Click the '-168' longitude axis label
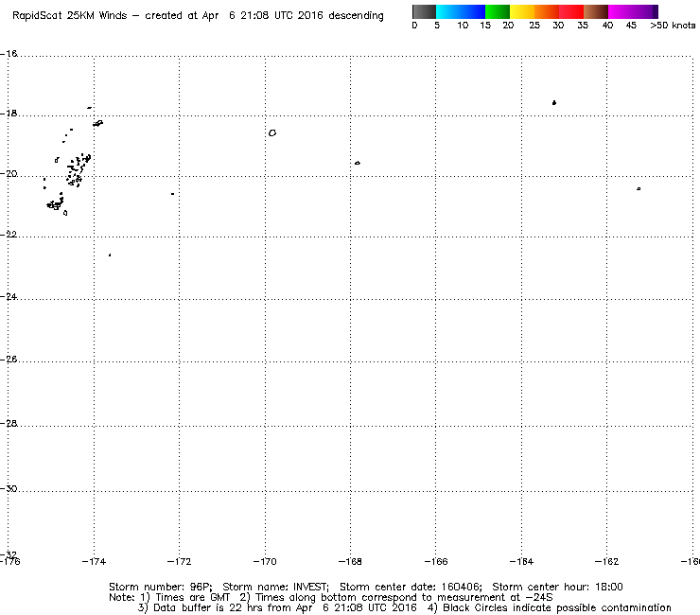Image resolution: width=700 pixels, height=615 pixels. point(350,561)
